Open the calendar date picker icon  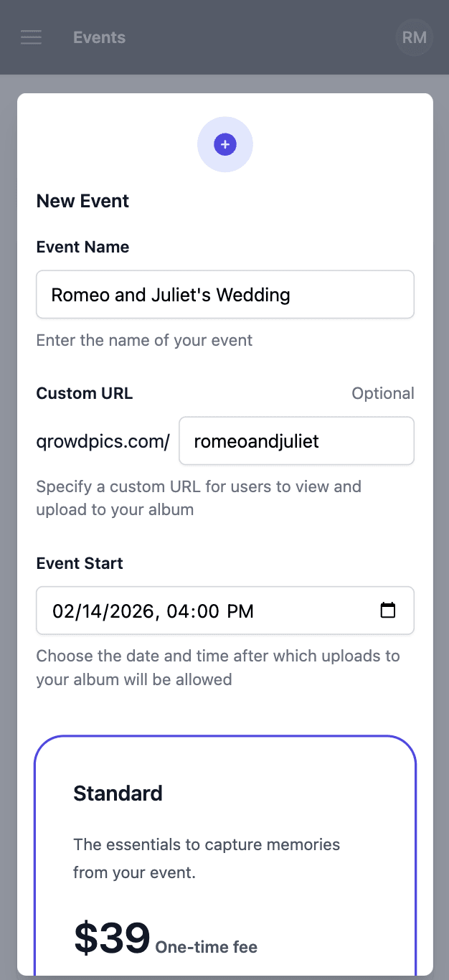[x=388, y=610]
